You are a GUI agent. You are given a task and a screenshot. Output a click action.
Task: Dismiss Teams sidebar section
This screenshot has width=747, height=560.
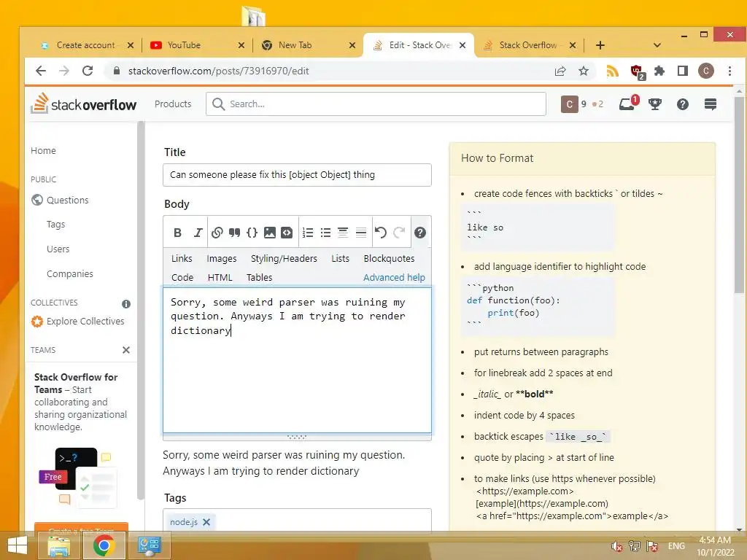coord(125,350)
